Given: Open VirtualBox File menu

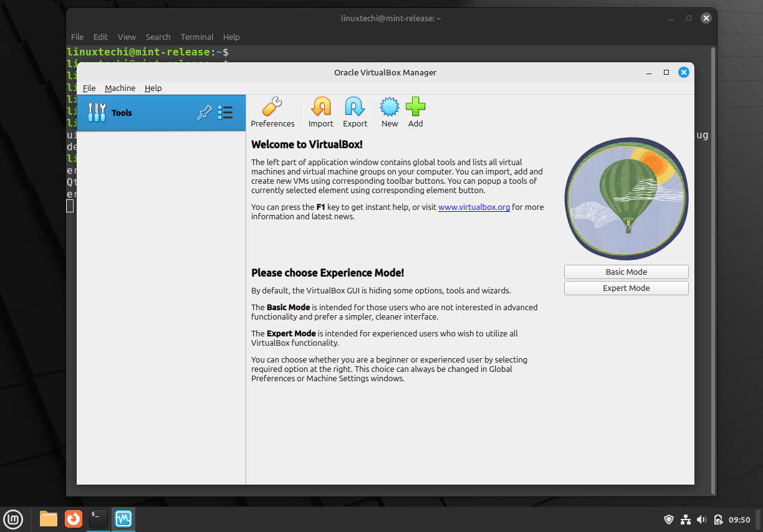Looking at the screenshot, I should pyautogui.click(x=89, y=88).
